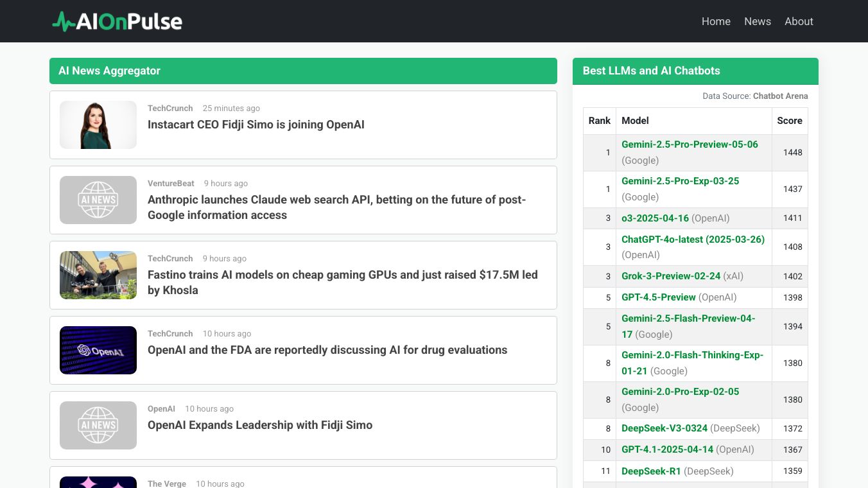Click the Best LLMs and AI Chatbots heading
Viewport: 868px width, 488px height.
point(651,71)
